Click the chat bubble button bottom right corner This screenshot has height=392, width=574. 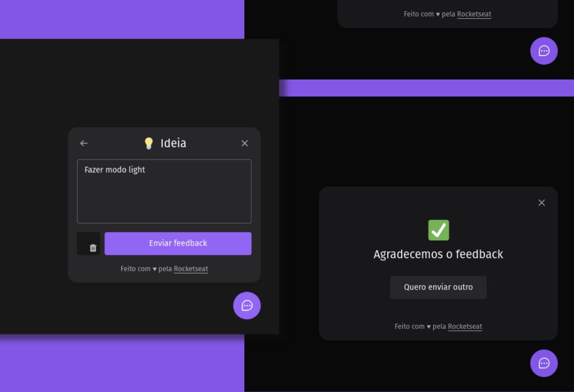pyautogui.click(x=544, y=363)
